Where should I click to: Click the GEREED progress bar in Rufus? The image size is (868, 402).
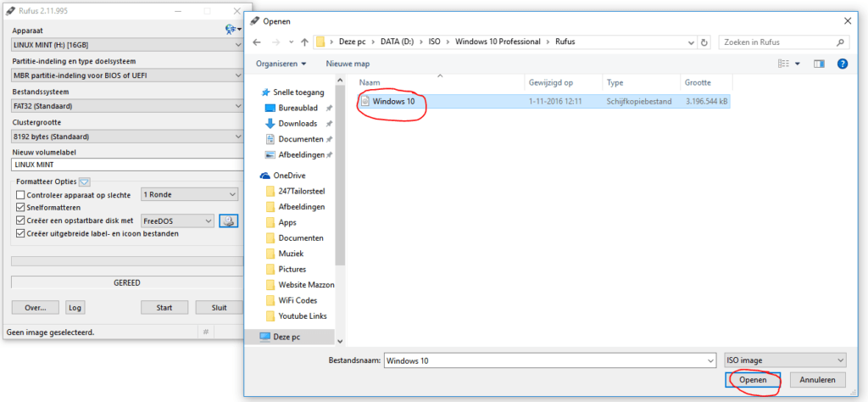tap(127, 282)
